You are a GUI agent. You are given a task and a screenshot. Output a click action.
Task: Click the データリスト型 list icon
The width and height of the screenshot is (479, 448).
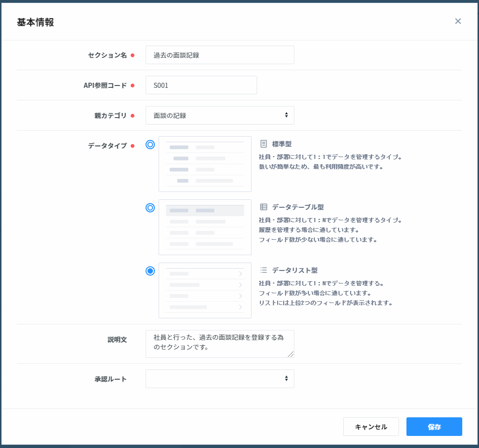tap(264, 270)
